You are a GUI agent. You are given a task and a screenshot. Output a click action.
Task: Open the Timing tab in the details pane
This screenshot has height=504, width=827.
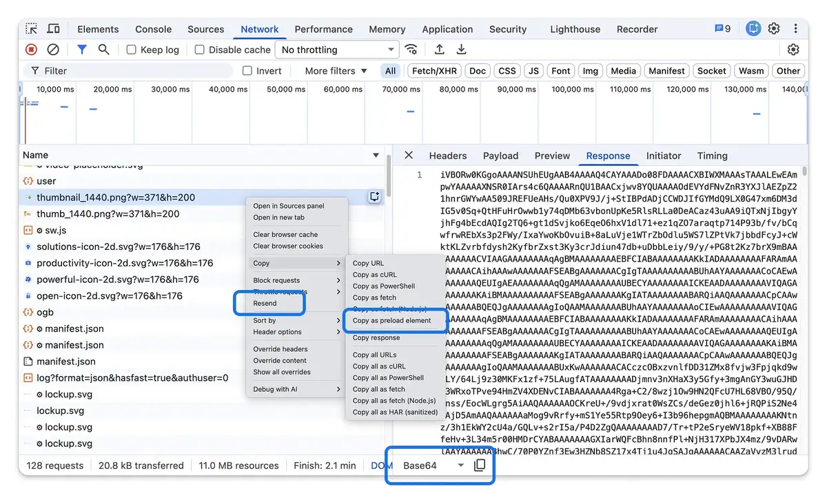click(712, 156)
